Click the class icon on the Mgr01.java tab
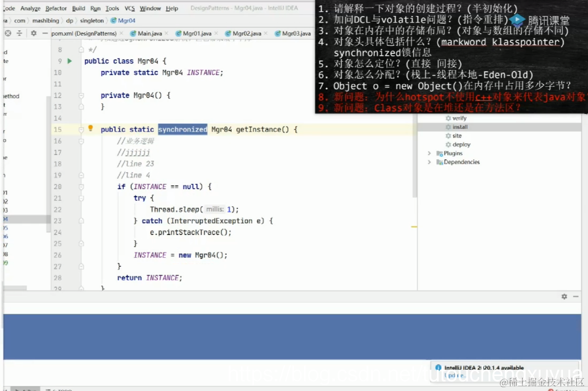The image size is (588, 391). (x=178, y=34)
